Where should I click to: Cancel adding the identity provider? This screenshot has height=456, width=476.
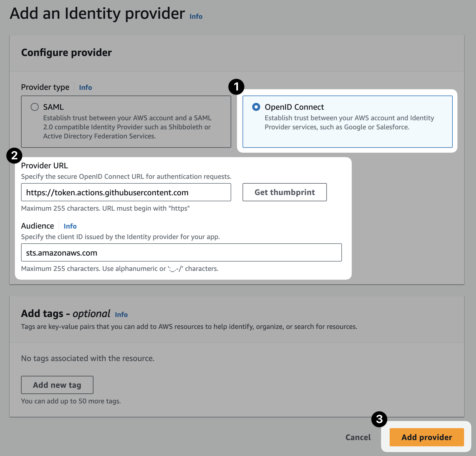pyautogui.click(x=358, y=437)
